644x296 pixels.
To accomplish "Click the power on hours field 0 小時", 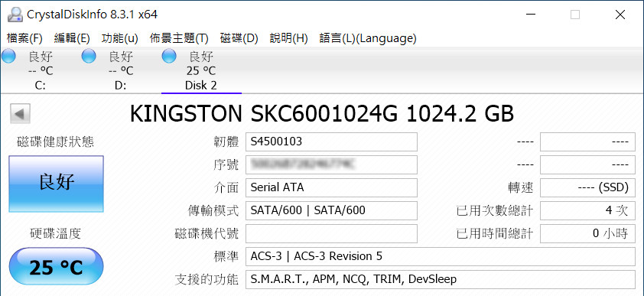I will pos(587,233).
